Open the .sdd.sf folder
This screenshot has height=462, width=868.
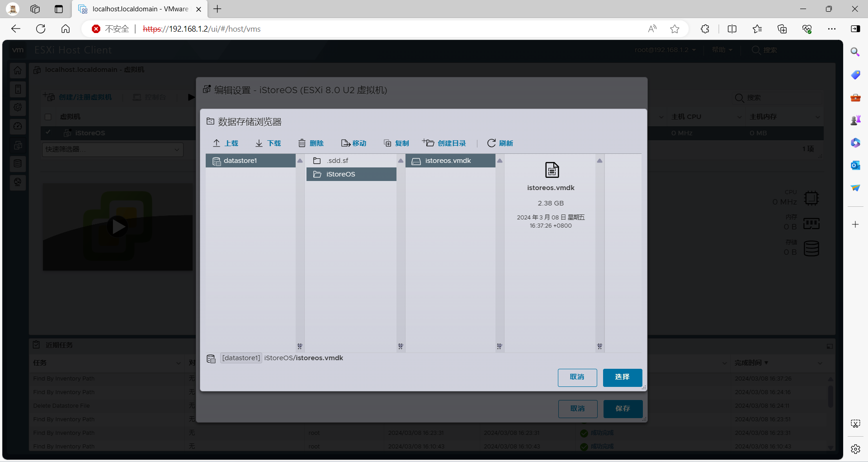click(x=351, y=161)
